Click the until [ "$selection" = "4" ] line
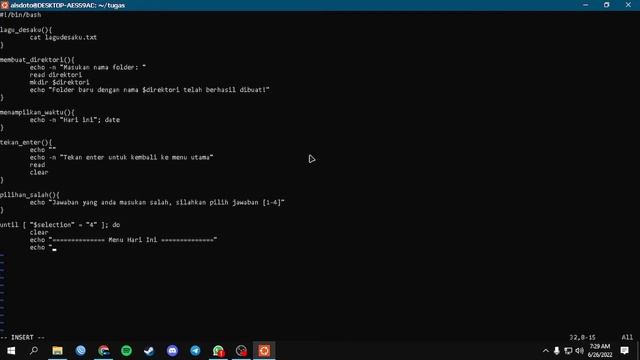 [60, 224]
